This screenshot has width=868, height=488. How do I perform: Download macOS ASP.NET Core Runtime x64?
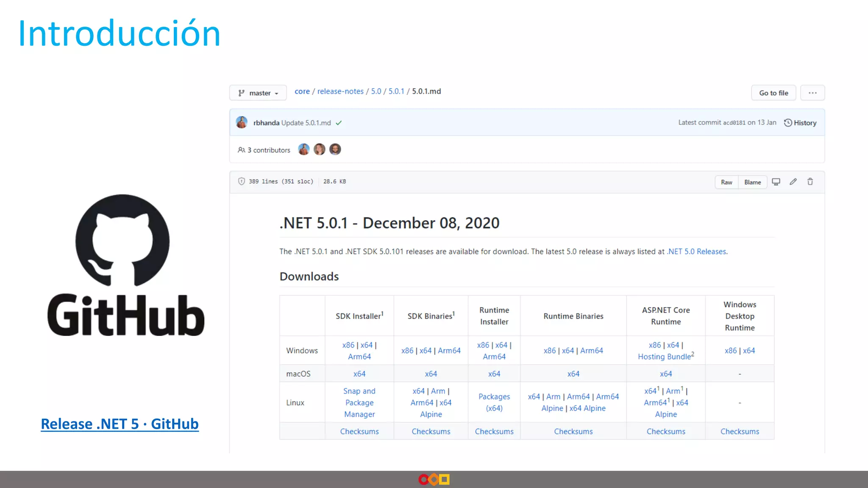pyautogui.click(x=665, y=374)
